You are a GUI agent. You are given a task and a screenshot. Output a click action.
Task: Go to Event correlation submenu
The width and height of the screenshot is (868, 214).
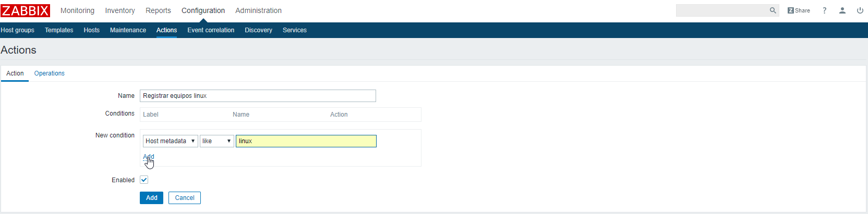pos(211,30)
